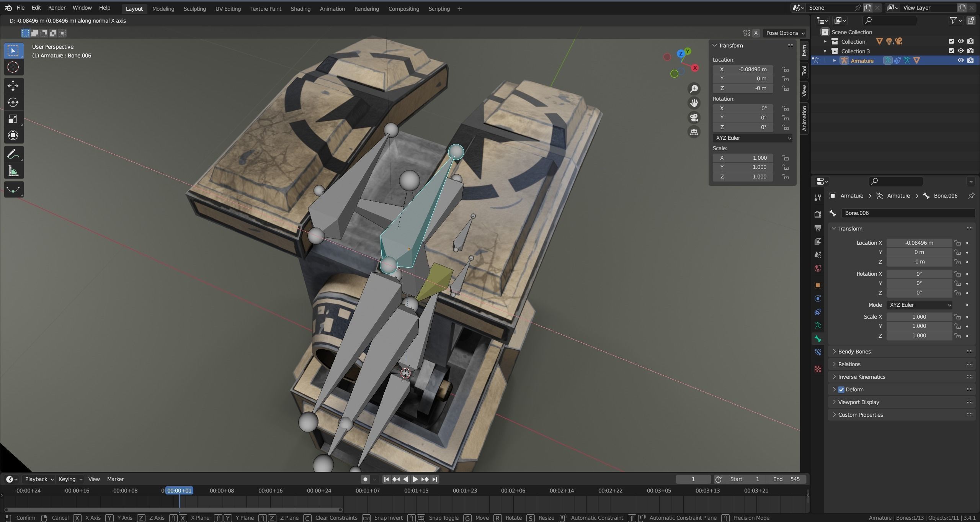Switch perspective/orthographic with grid icon
The image size is (980, 522).
[x=694, y=132]
